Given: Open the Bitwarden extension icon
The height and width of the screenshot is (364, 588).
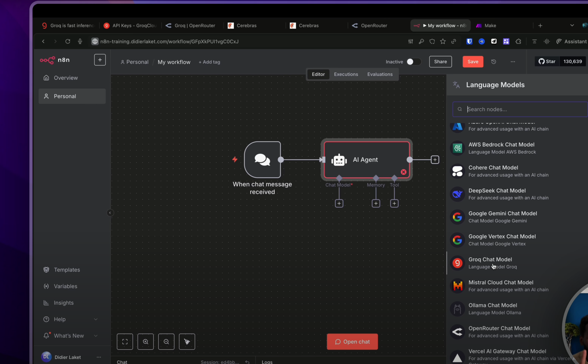Looking at the screenshot, I should pyautogui.click(x=469, y=41).
